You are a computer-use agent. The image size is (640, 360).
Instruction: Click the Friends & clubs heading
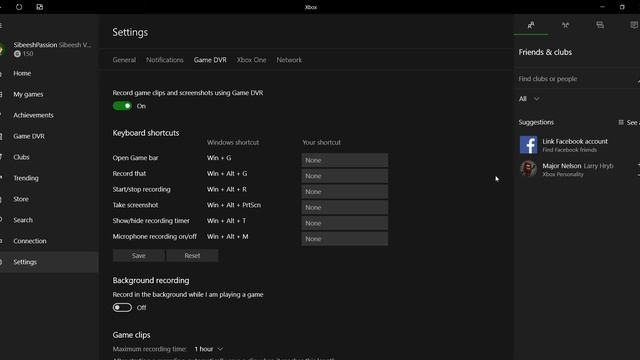545,52
